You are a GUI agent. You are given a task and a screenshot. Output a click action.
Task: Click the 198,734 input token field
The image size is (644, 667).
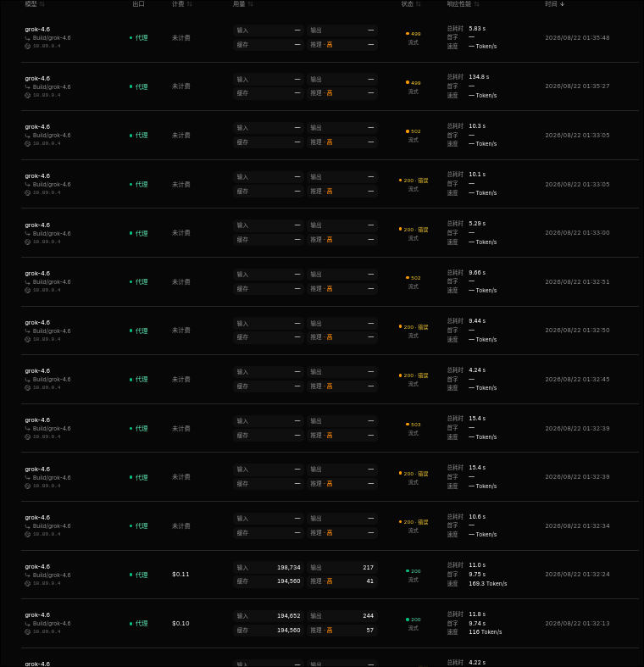point(269,568)
